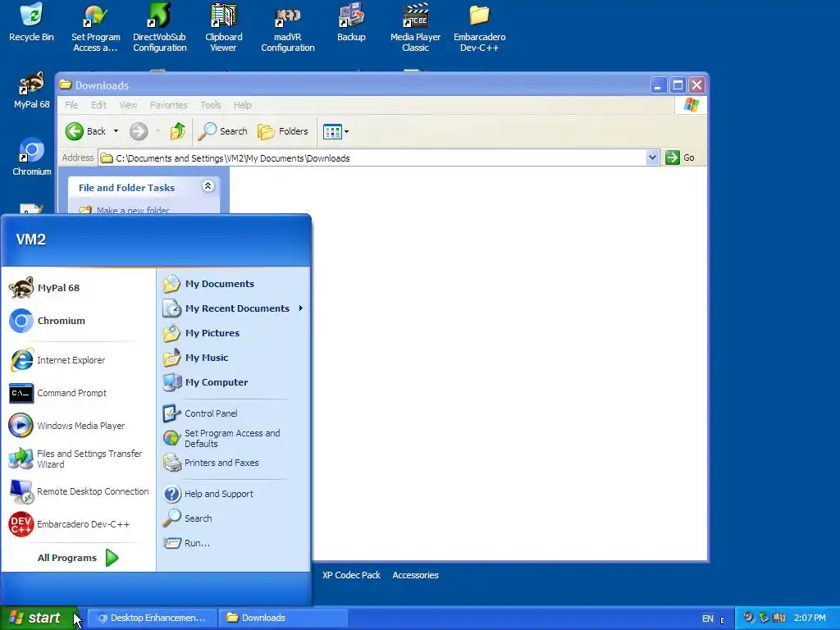840x630 pixels.
Task: Open Accessories desktop item
Action: (415, 575)
